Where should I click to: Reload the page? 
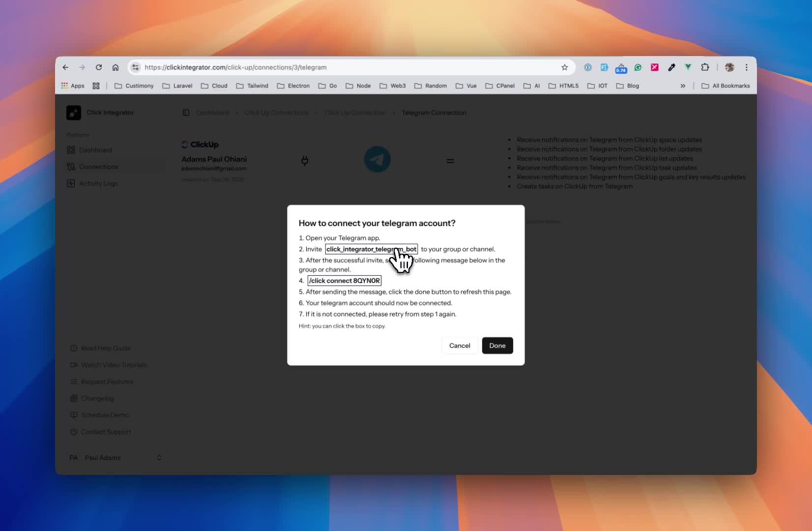[x=99, y=67]
